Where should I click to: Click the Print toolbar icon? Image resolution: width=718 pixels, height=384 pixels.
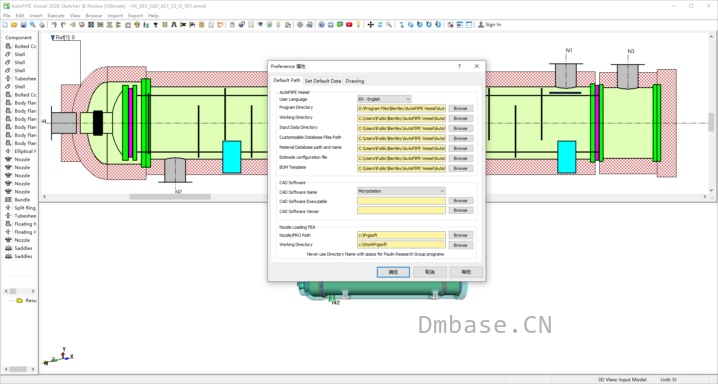click(x=42, y=25)
